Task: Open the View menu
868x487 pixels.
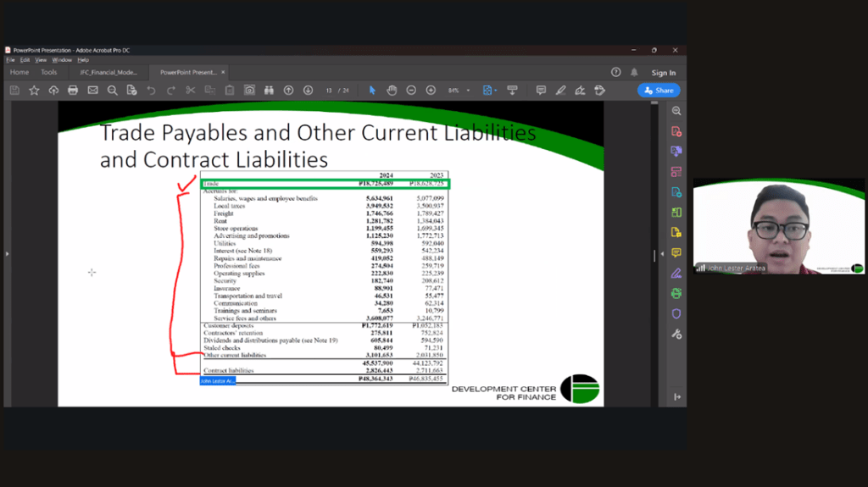Action: click(41, 60)
